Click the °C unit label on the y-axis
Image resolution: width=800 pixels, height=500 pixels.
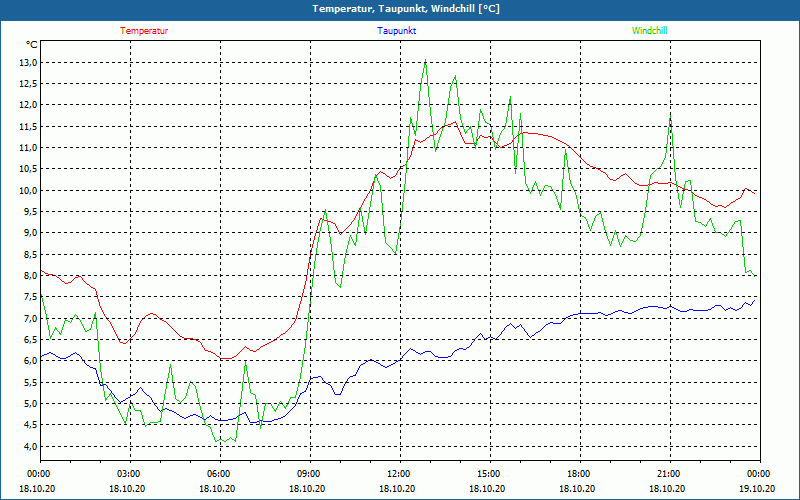[x=32, y=45]
